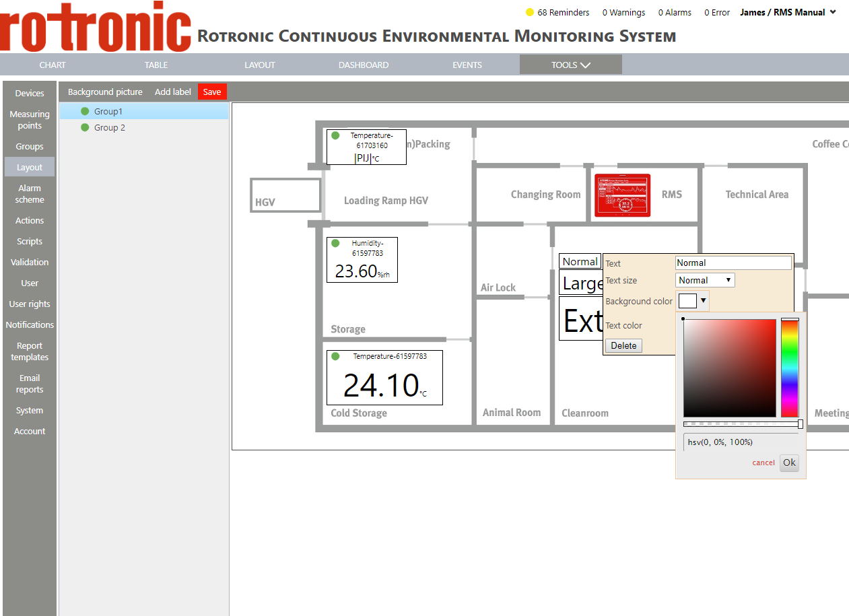849x616 pixels.
Task: Click the 23.60 %rh humidity widget value
Action: pyautogui.click(x=362, y=271)
